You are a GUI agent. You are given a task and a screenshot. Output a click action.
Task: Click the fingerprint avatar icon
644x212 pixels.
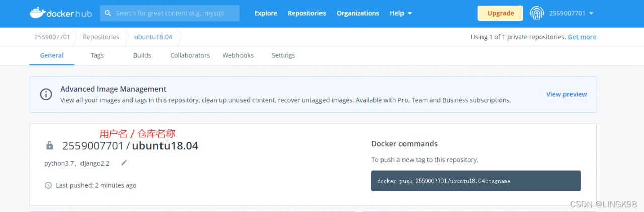537,13
